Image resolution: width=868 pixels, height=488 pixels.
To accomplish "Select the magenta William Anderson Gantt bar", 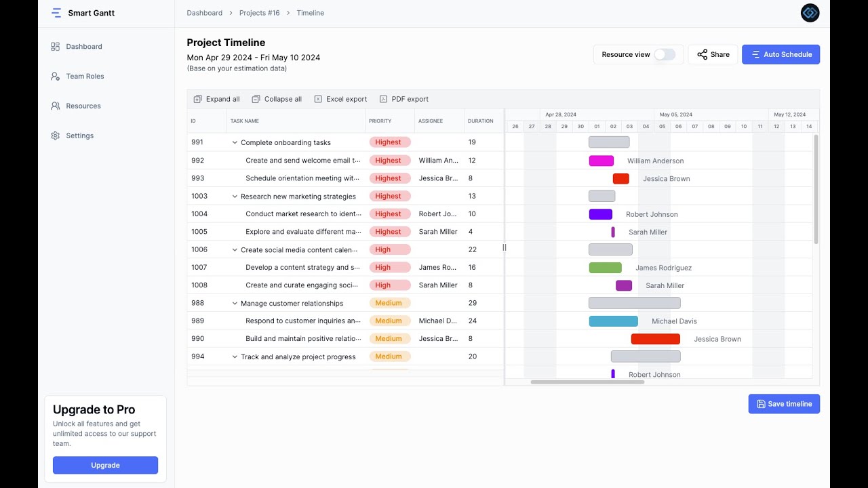I will tap(601, 161).
